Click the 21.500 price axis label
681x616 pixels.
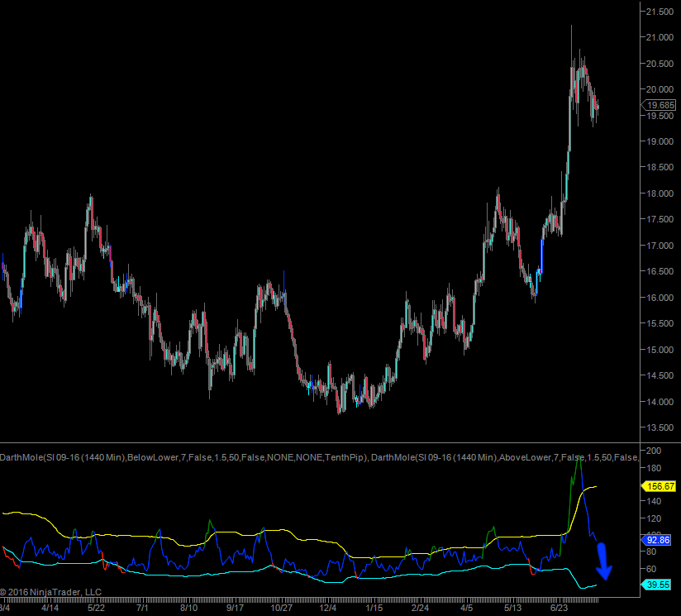660,11
